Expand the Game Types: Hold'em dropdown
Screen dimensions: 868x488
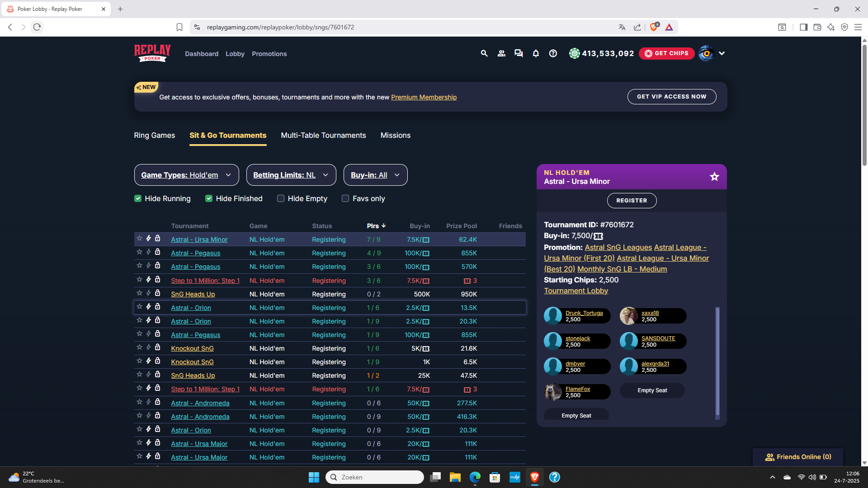click(186, 175)
